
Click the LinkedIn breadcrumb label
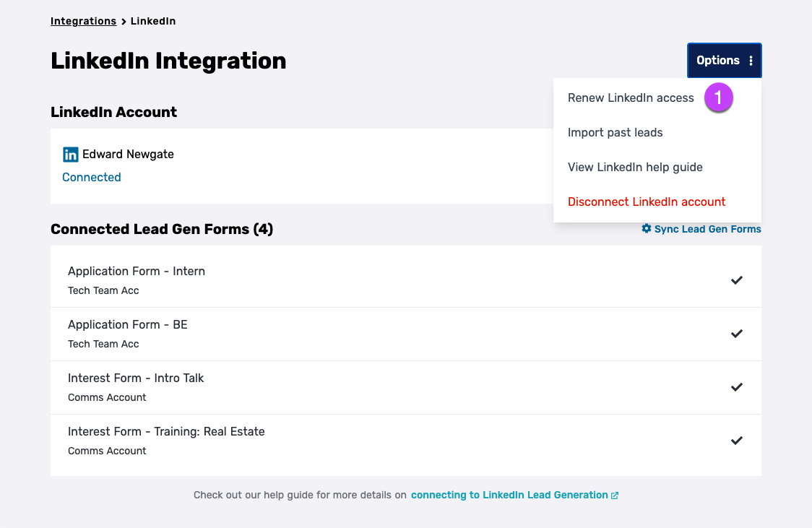153,21
